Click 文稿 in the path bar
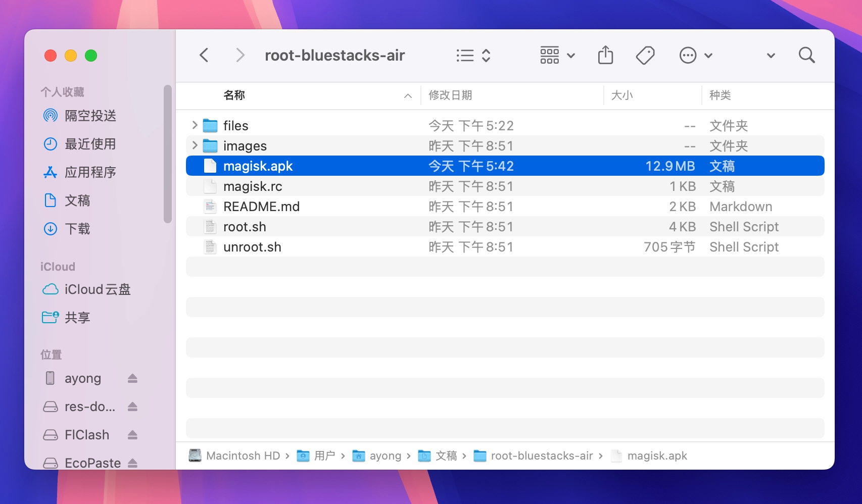Image resolution: width=862 pixels, height=504 pixels. [438, 456]
